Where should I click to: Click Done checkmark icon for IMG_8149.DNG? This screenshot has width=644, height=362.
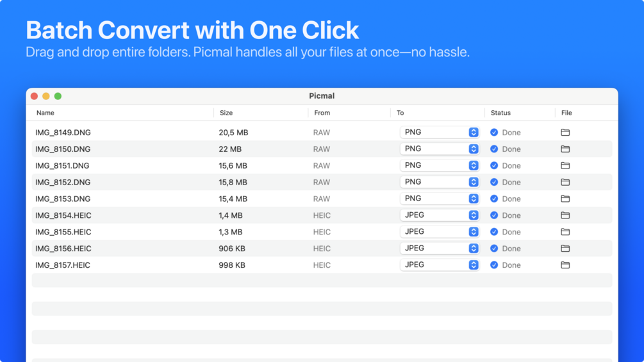pos(494,132)
